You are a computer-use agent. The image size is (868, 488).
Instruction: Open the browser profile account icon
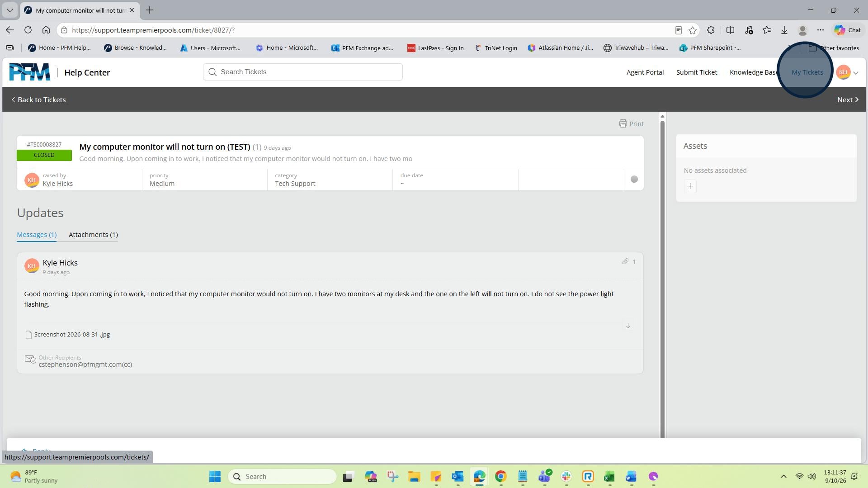[x=802, y=30]
